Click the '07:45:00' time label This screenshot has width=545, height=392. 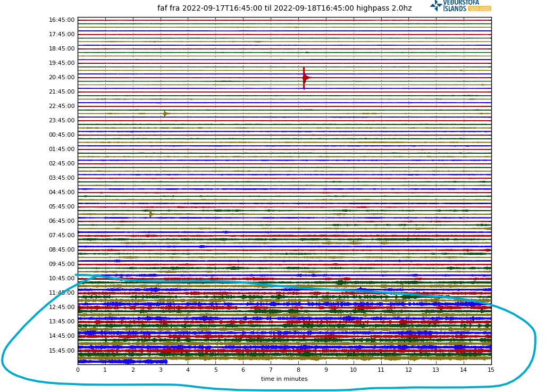tap(62, 235)
